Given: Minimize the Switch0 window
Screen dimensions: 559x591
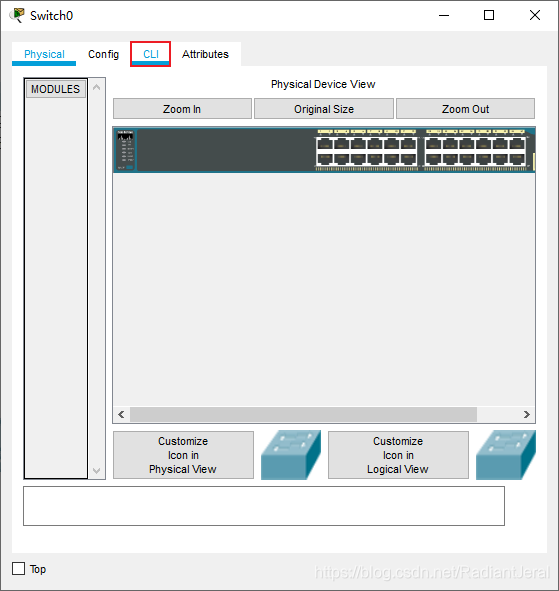Looking at the screenshot, I should point(444,15).
